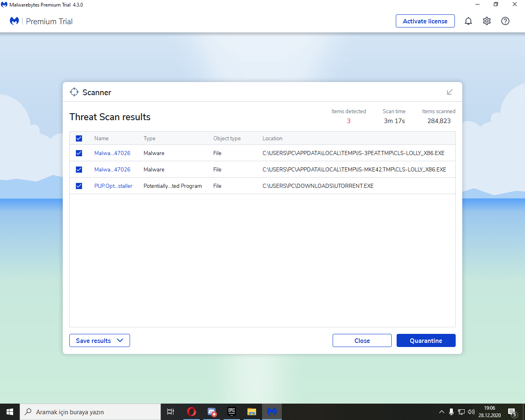Image resolution: width=525 pixels, height=420 pixels.
Task: Click the Malware type cell in the IS-MKE42.TMP row
Action: 154,169
